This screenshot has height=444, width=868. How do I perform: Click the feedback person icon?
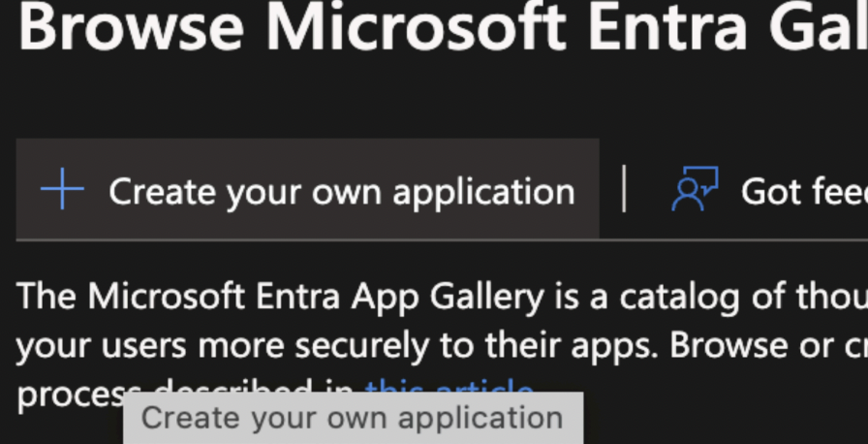[x=694, y=189]
